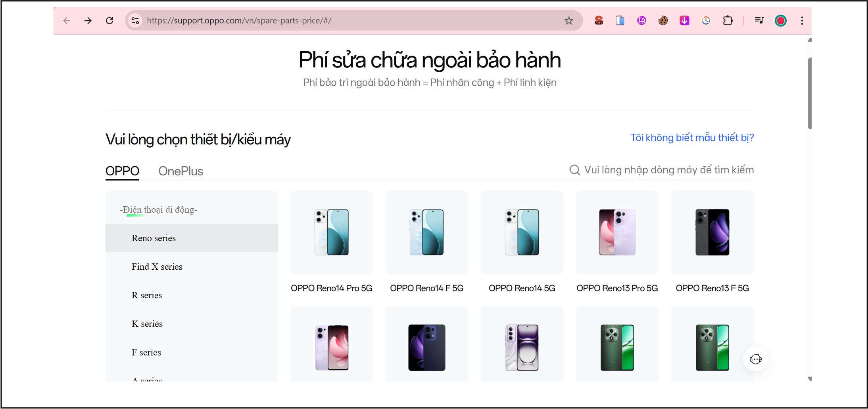The height and width of the screenshot is (409, 868).
Task: Open the watermelon extension icon
Action: coord(780,20)
